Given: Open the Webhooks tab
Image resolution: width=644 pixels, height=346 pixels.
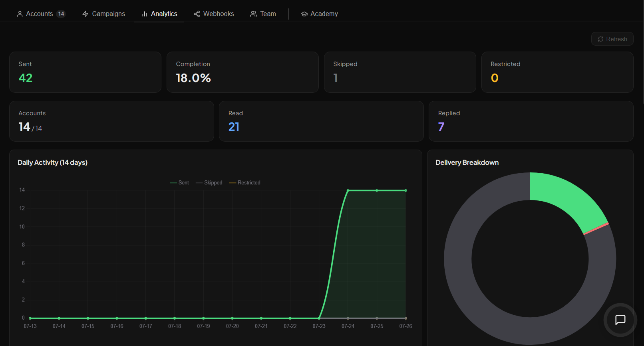Looking at the screenshot, I should 214,14.
